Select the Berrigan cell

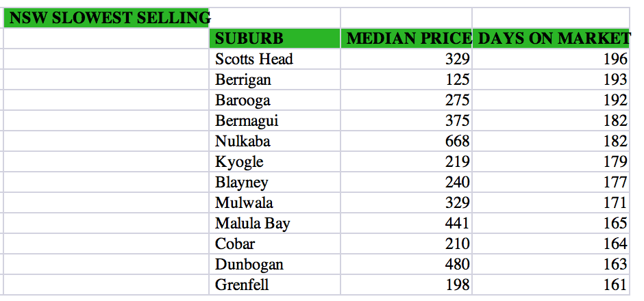click(275, 79)
